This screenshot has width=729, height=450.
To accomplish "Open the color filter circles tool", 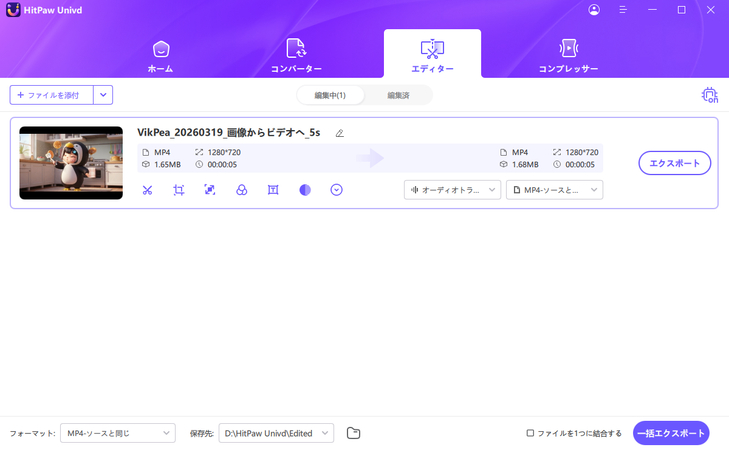I will (x=241, y=190).
